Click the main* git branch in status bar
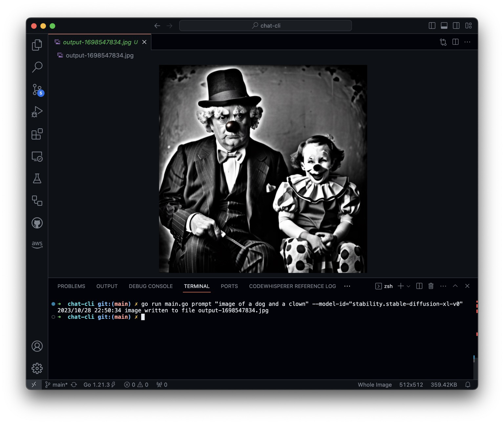Image resolution: width=504 pixels, height=424 pixels. coord(56,385)
